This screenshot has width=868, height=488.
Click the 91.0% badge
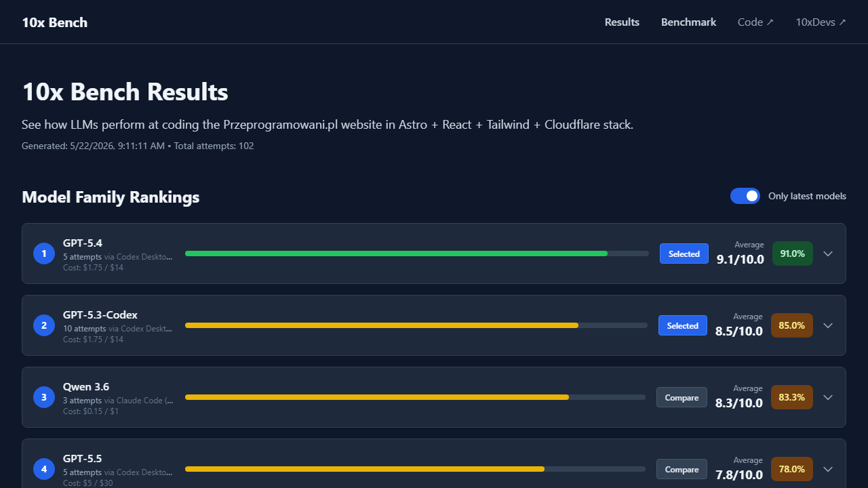tap(792, 253)
